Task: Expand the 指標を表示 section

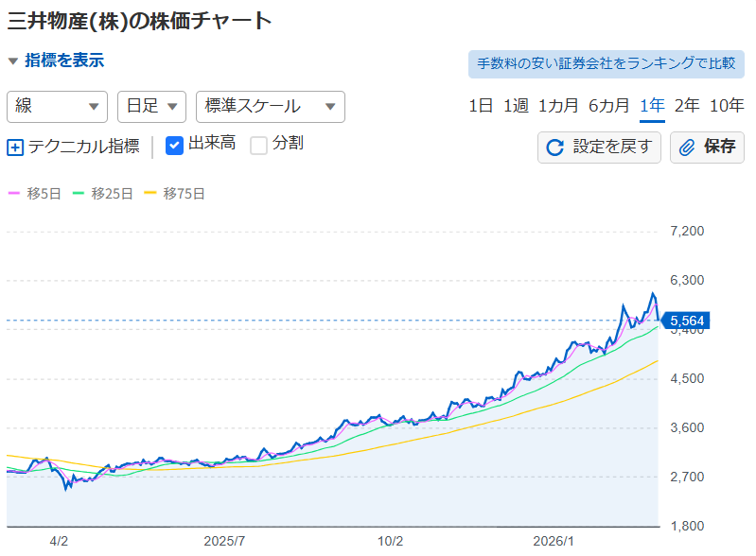Action: coord(57,61)
